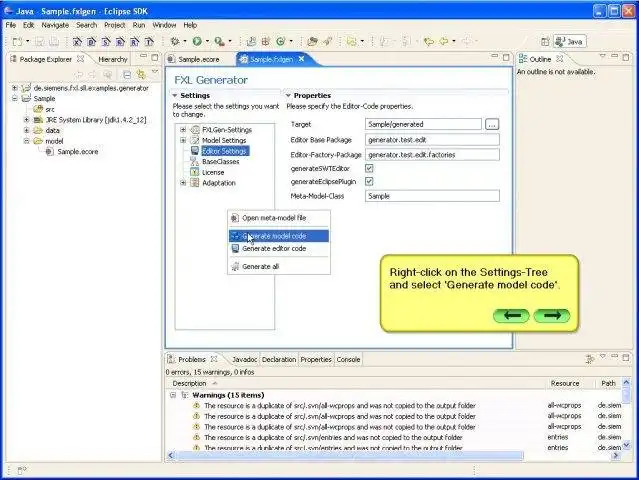Minimize the Package Explorer panel
This screenshot has height=480, width=639.
(143, 56)
